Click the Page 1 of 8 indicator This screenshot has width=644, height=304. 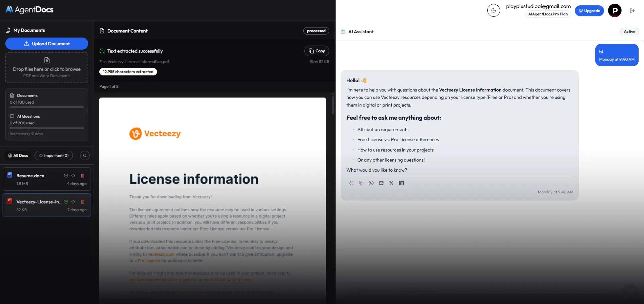point(109,86)
